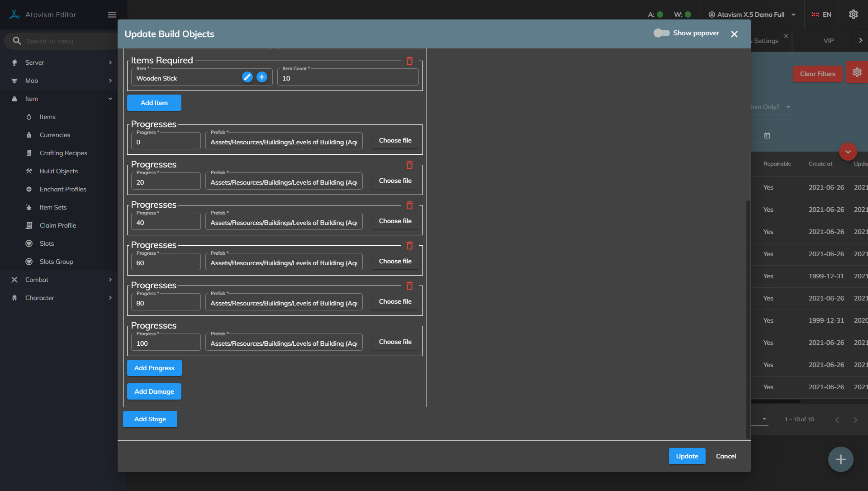Close the Update Build Objects dialog

pyautogui.click(x=734, y=34)
